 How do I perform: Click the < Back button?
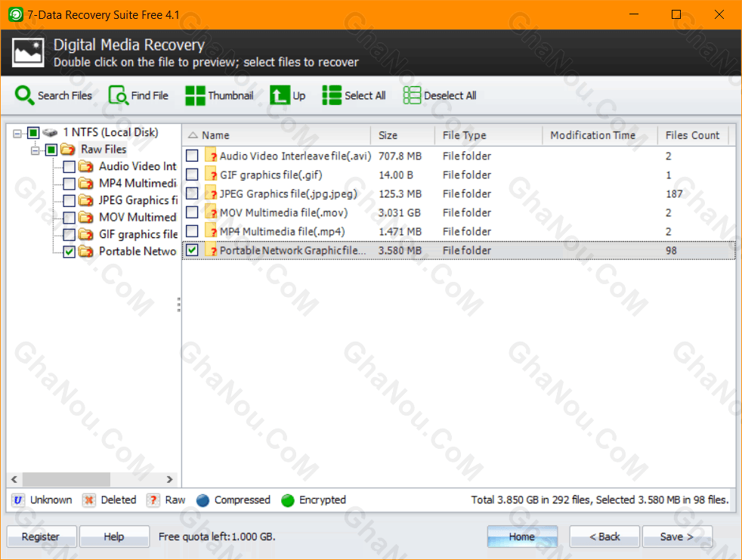[x=604, y=537]
